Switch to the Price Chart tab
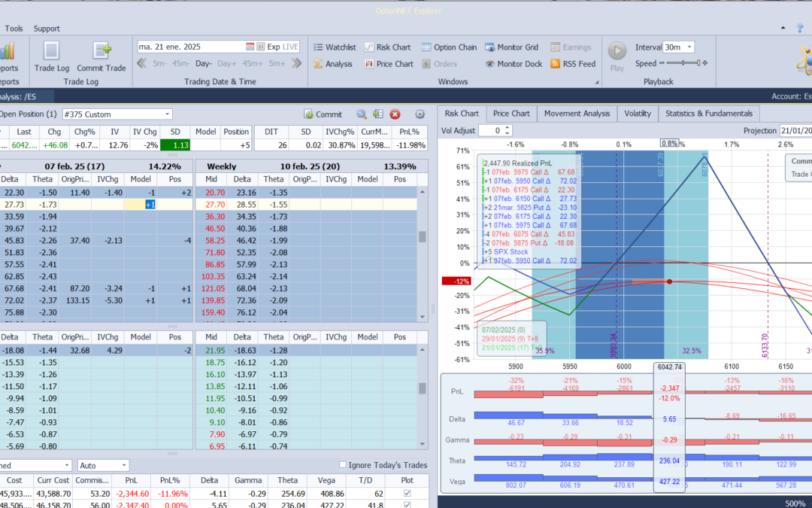 point(511,114)
